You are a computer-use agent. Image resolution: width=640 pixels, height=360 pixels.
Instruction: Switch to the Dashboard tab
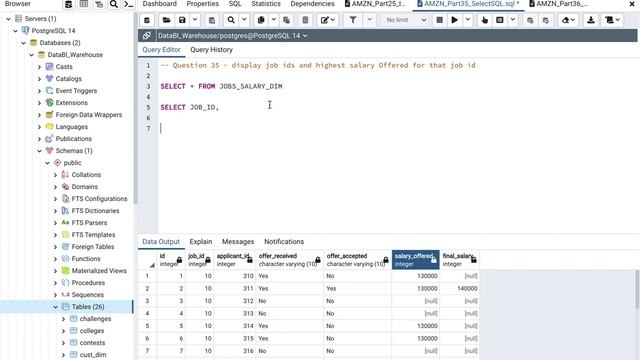tap(160, 4)
